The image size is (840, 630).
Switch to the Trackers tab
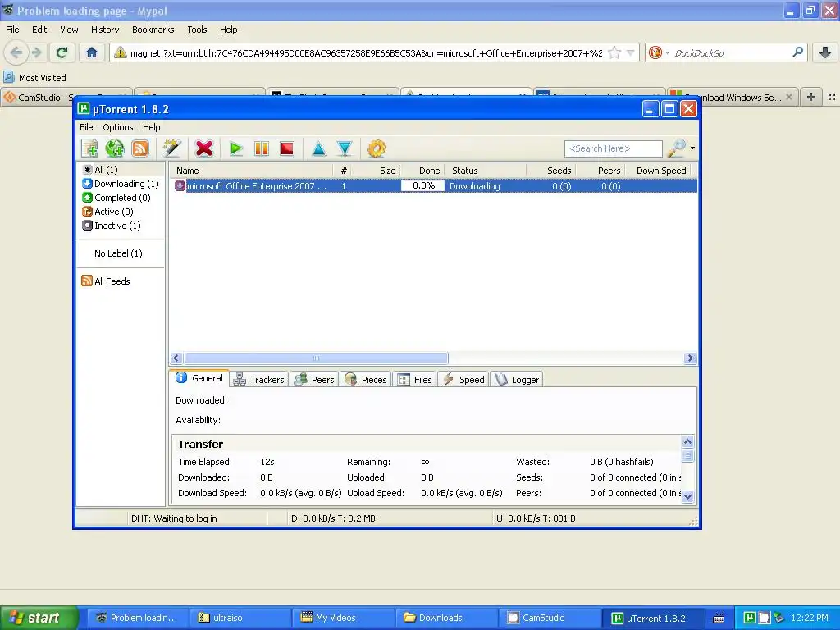259,379
